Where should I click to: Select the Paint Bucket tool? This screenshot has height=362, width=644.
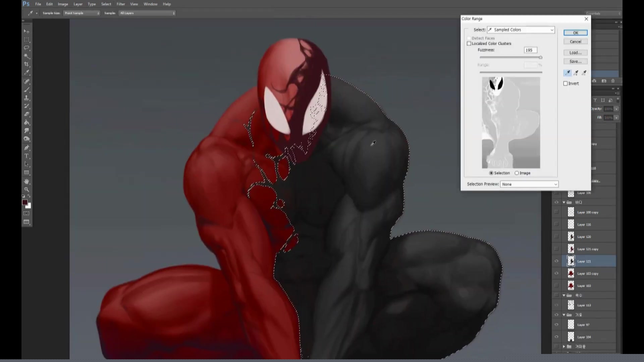(26, 123)
